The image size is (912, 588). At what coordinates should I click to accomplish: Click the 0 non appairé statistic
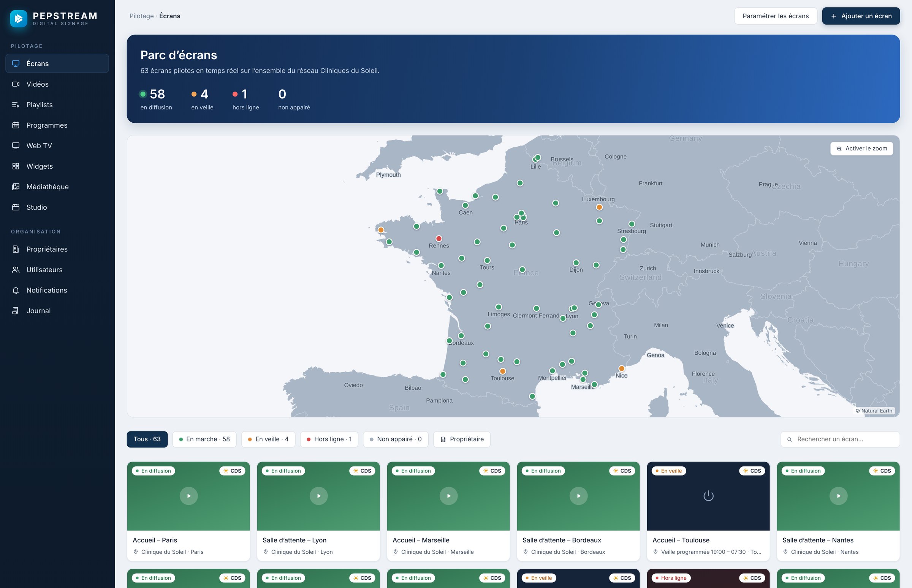pos(294,99)
